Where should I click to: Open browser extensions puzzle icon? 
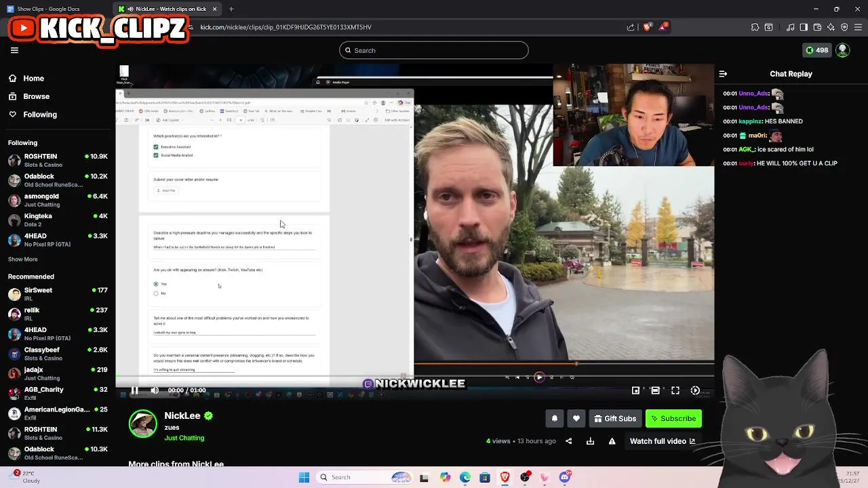[x=755, y=27]
